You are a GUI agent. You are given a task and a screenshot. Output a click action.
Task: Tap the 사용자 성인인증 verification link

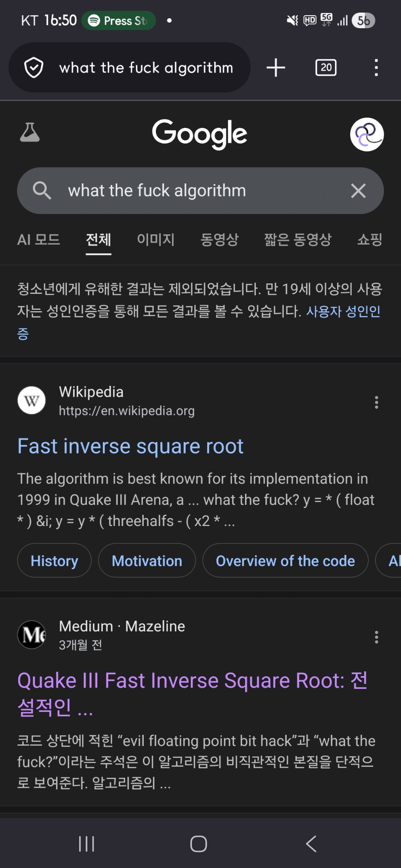[x=343, y=312]
